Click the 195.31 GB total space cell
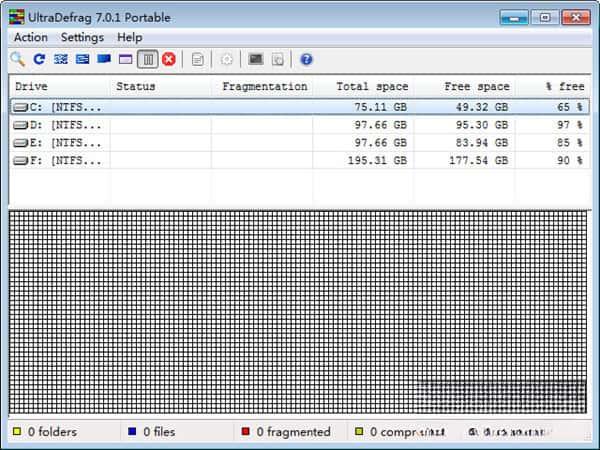Viewport: 600px width, 450px height. 377,160
